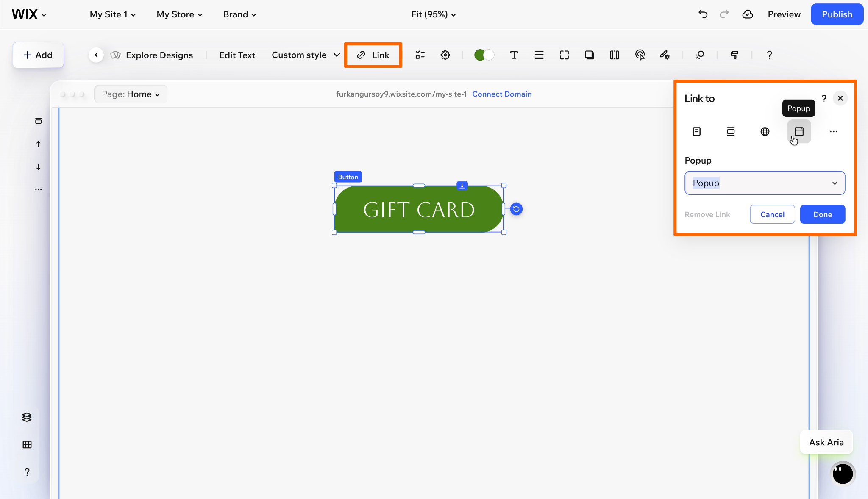Click the Done button
This screenshot has height=499, width=868.
tap(822, 214)
